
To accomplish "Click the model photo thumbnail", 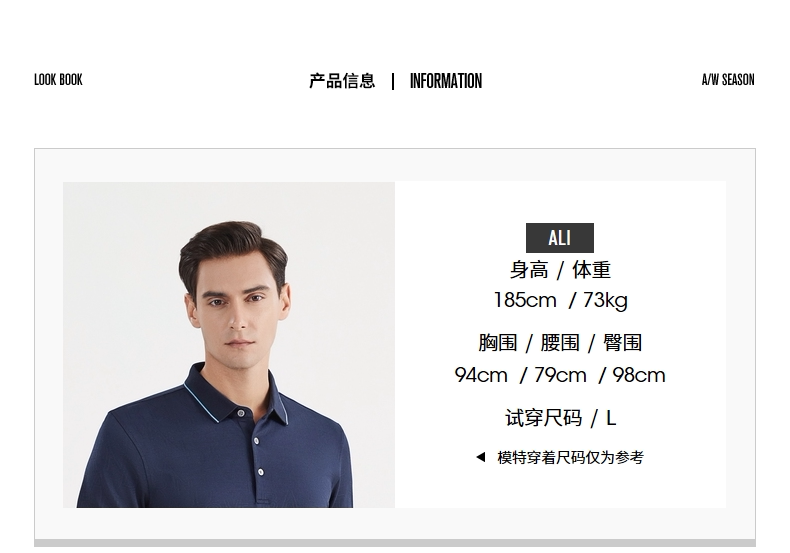I will 229,344.
